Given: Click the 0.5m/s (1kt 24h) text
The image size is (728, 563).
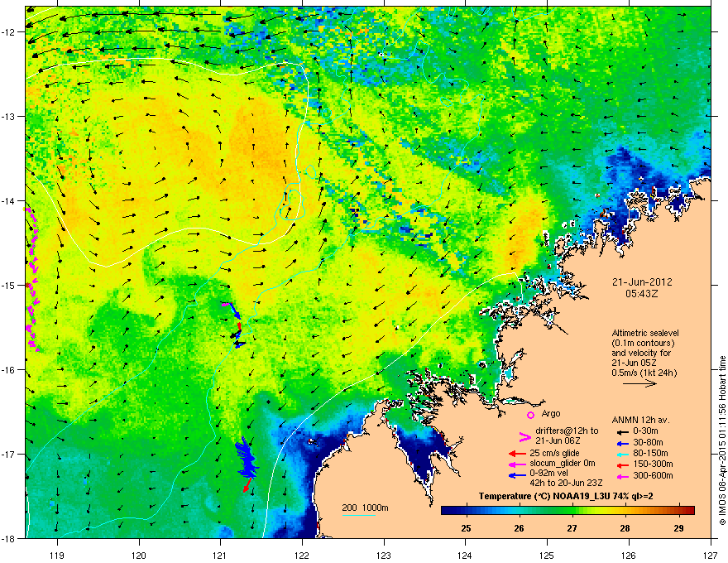Looking at the screenshot, I should tap(644, 373).
